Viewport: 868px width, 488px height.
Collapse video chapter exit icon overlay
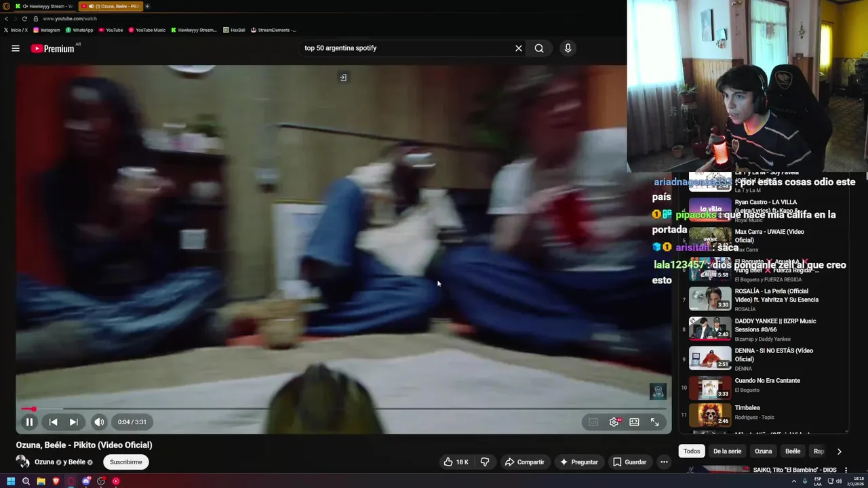[x=343, y=77]
